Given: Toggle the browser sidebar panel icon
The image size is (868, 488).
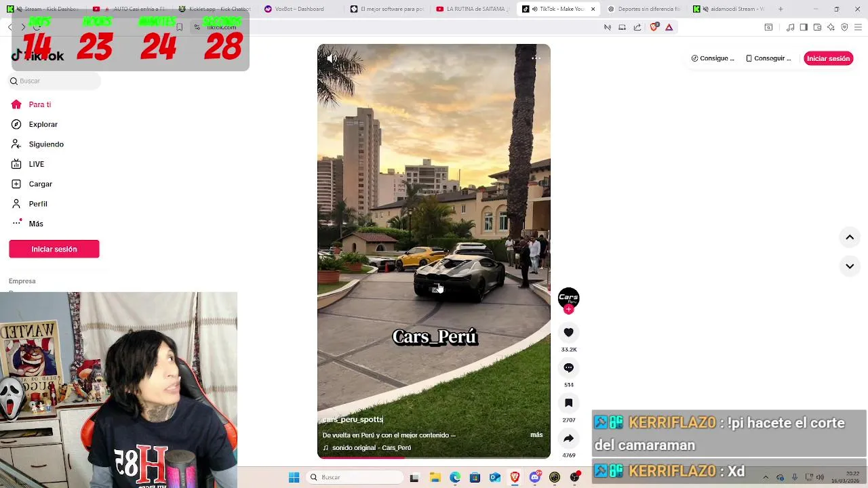Looking at the screenshot, I should 804,27.
